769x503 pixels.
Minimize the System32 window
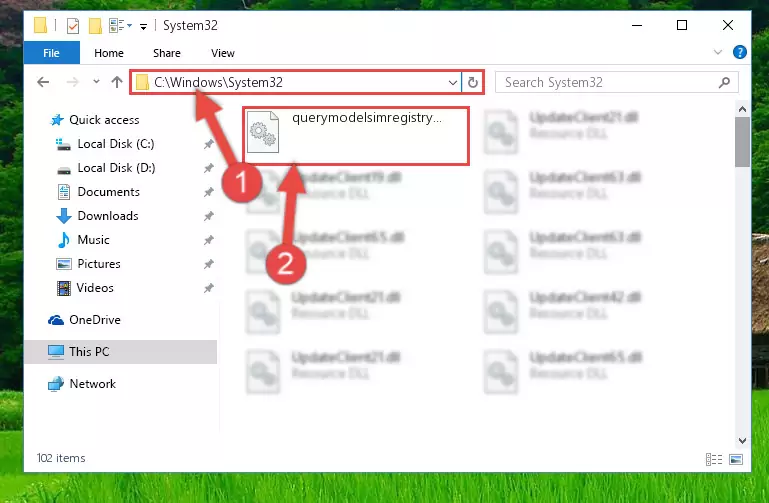pyautogui.click(x=637, y=25)
